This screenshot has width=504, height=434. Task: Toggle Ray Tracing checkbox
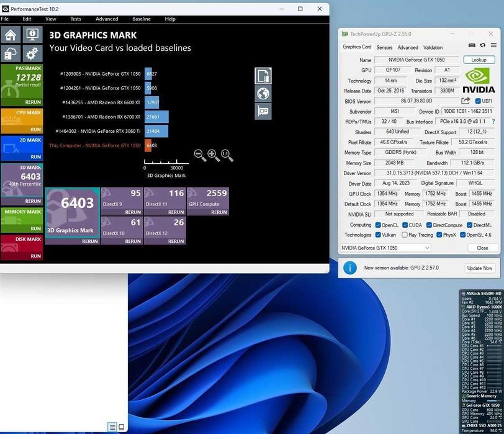tap(405, 235)
